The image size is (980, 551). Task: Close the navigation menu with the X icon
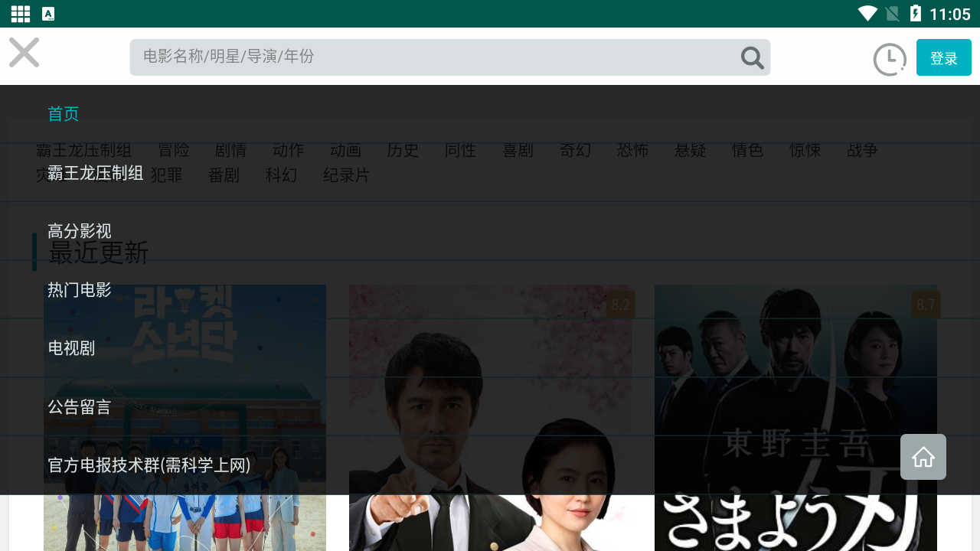[24, 53]
